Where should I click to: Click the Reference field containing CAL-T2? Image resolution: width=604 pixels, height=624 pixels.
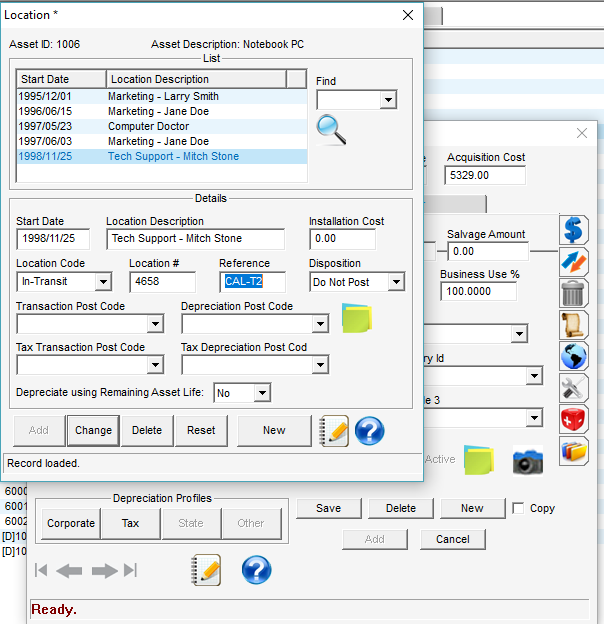click(x=252, y=282)
